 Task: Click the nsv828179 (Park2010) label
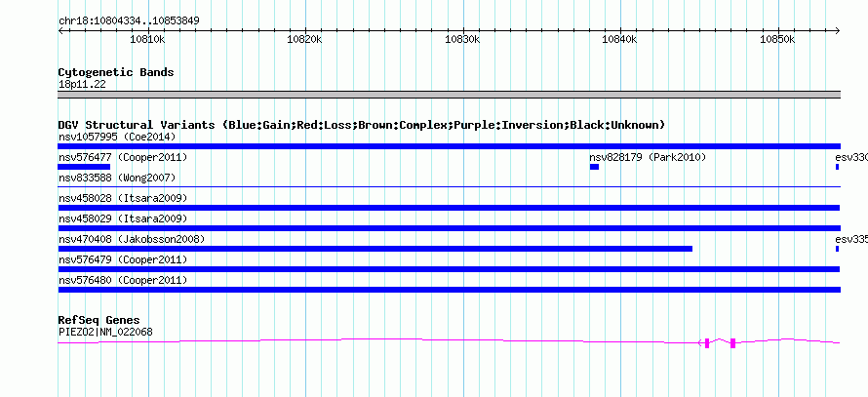649,157
